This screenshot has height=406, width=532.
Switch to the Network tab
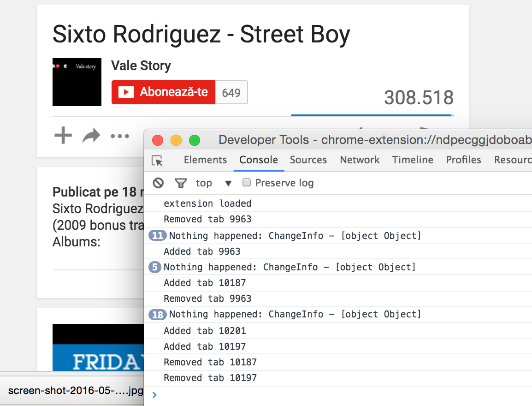tap(360, 160)
